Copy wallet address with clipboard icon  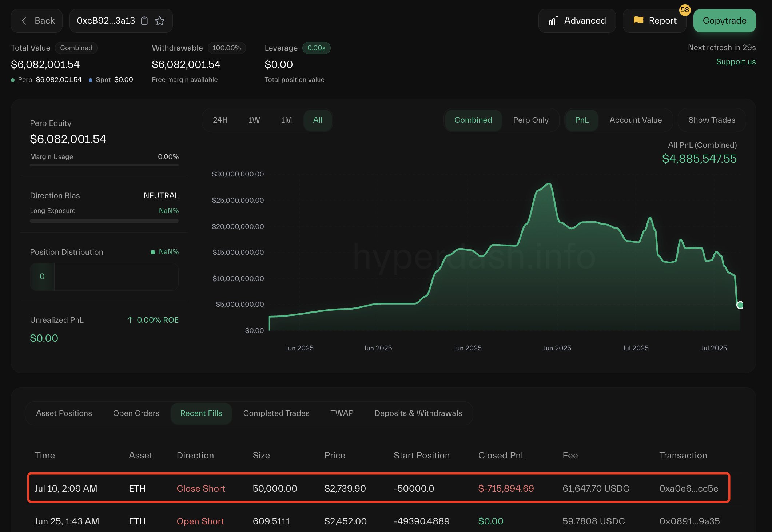click(x=144, y=21)
